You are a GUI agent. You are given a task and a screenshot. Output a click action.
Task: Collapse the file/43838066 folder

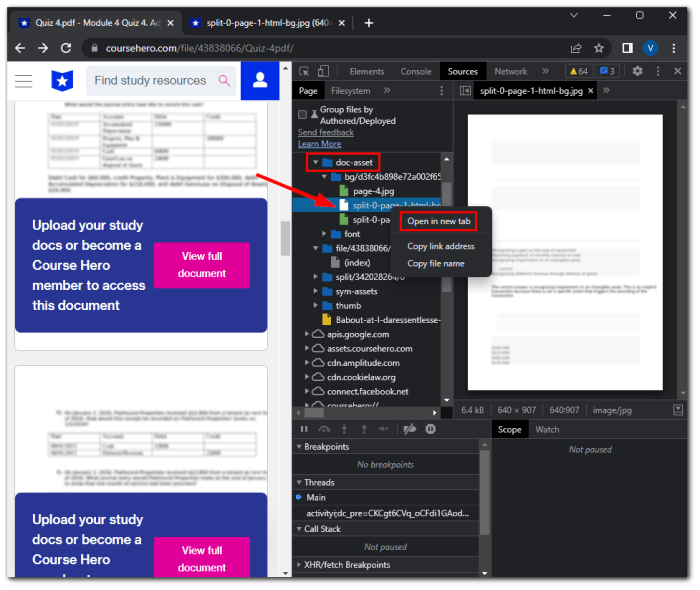(315, 248)
